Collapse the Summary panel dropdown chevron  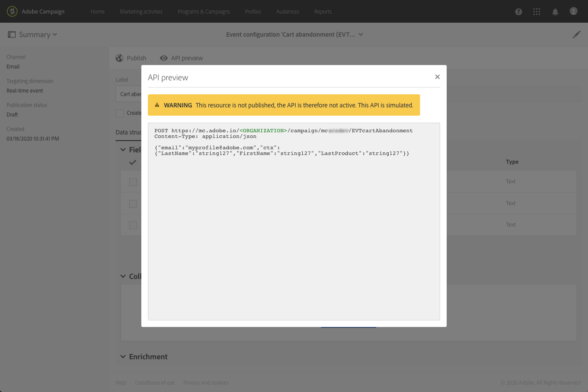tap(55, 34)
